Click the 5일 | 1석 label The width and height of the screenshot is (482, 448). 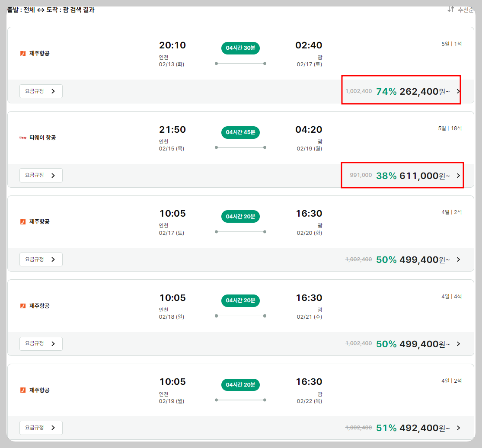[452, 44]
